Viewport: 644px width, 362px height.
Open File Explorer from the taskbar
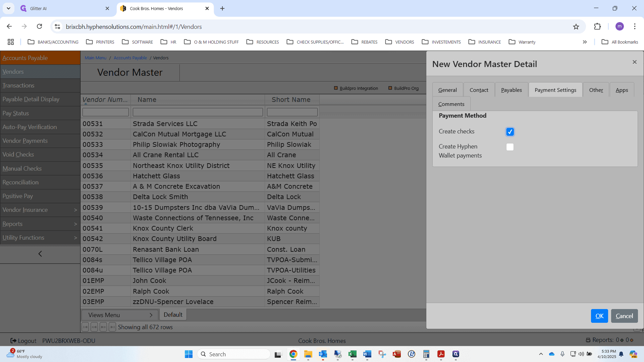tap(308, 354)
